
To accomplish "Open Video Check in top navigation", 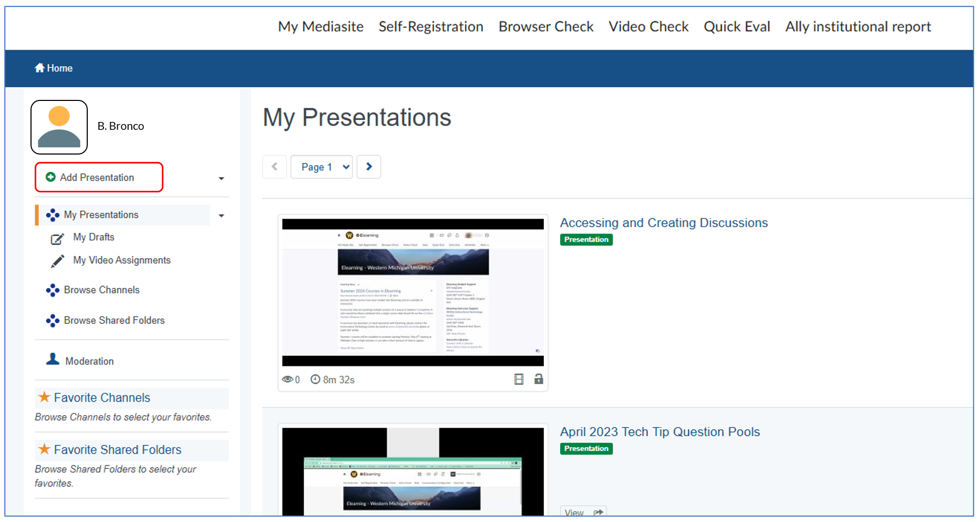I will click(x=648, y=26).
